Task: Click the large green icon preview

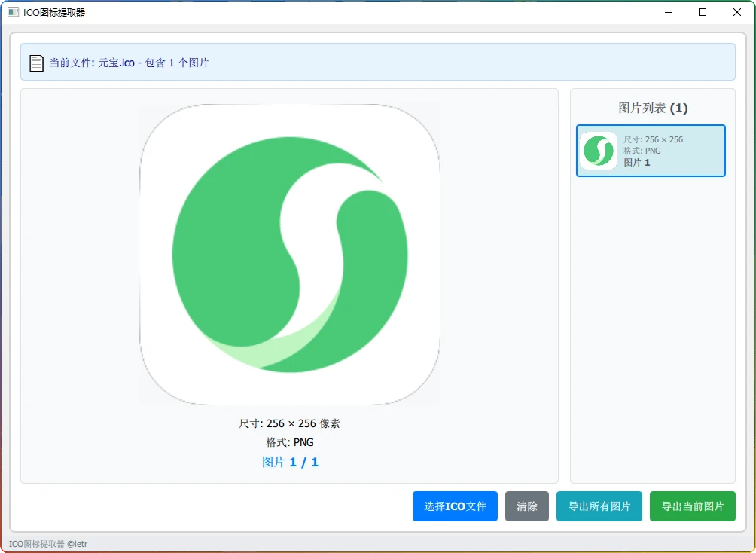Action: [289, 253]
